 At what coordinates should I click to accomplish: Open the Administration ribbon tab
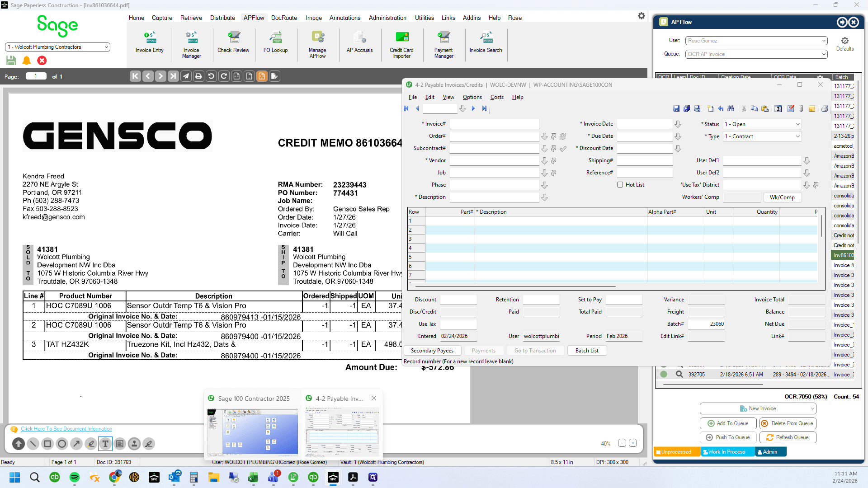[x=387, y=18]
